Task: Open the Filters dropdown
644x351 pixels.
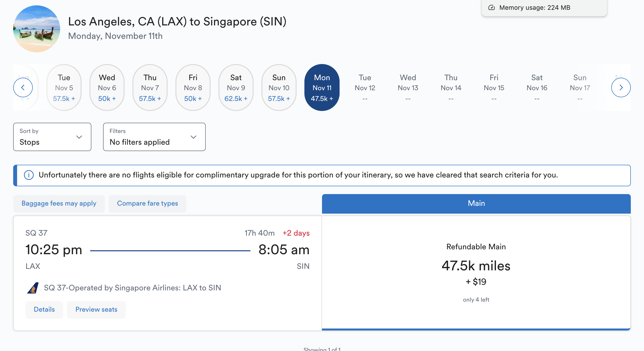Action: tap(154, 137)
